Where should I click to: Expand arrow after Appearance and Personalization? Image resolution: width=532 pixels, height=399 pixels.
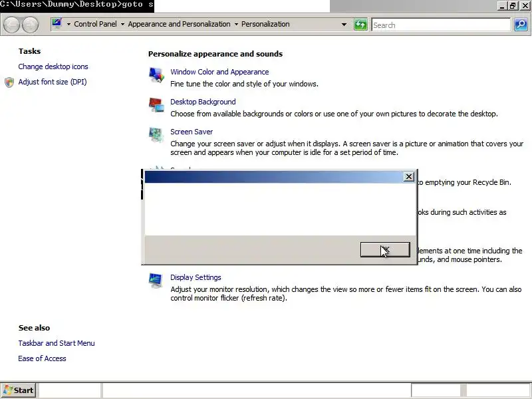(x=236, y=24)
